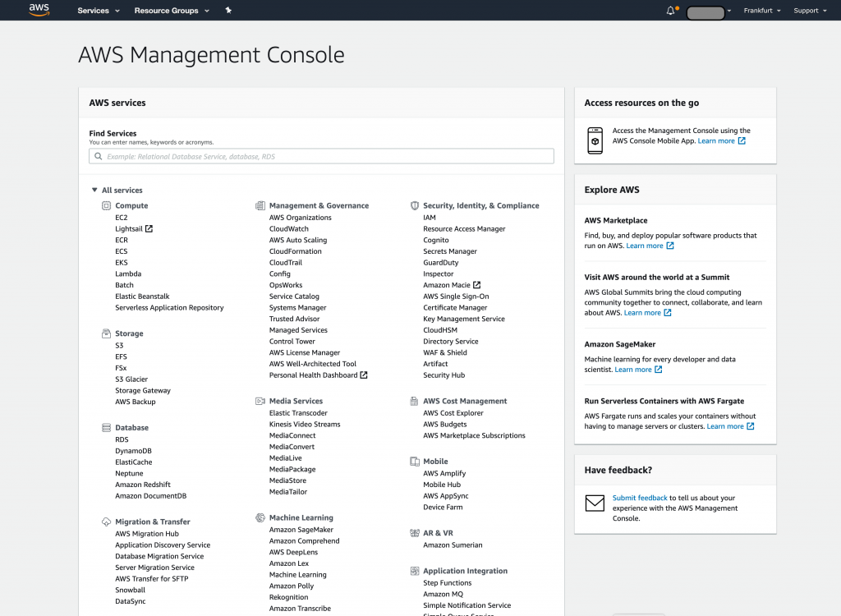Open the GuardDuty service
841x616 pixels.
441,262
